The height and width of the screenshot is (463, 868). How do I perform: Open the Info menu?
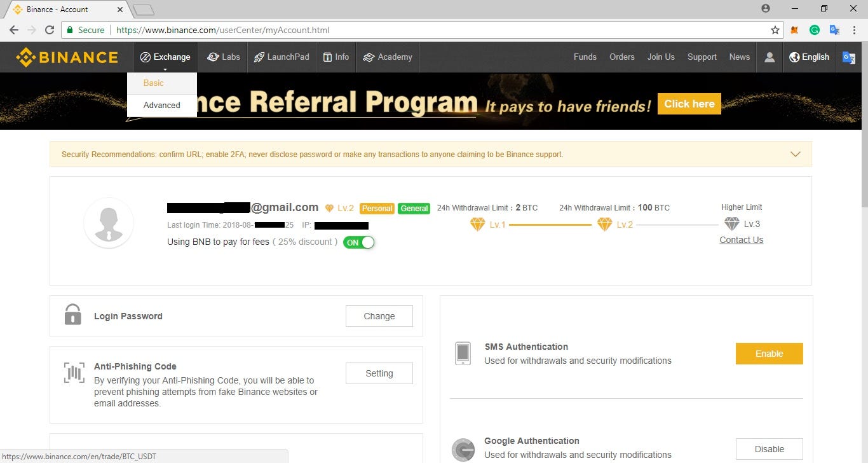(x=336, y=57)
